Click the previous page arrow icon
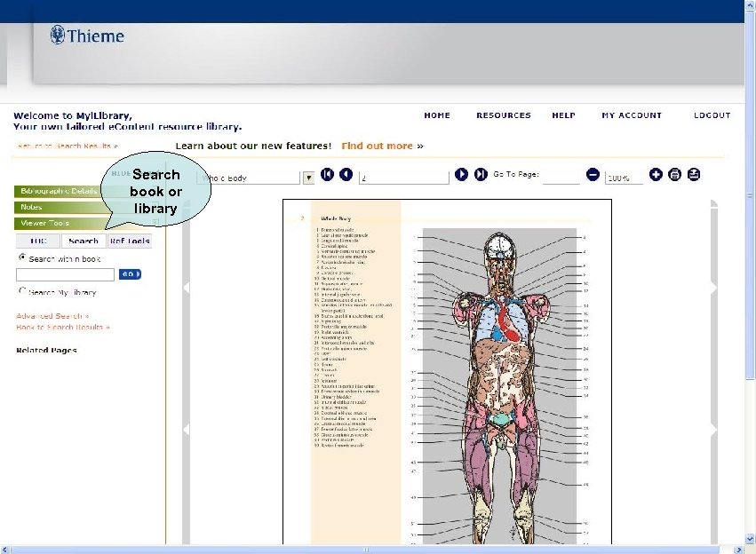Viewport: 756px width, 554px height. pos(346,175)
